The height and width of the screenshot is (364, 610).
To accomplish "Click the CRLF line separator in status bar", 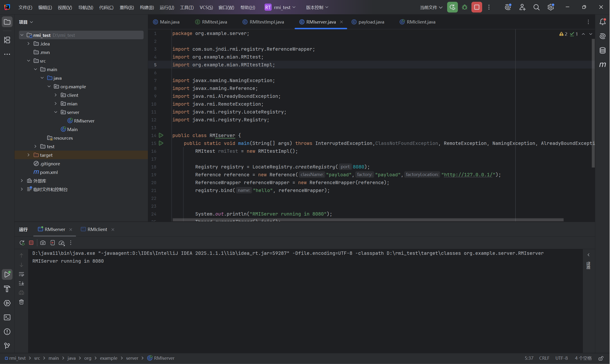I will (x=544, y=358).
